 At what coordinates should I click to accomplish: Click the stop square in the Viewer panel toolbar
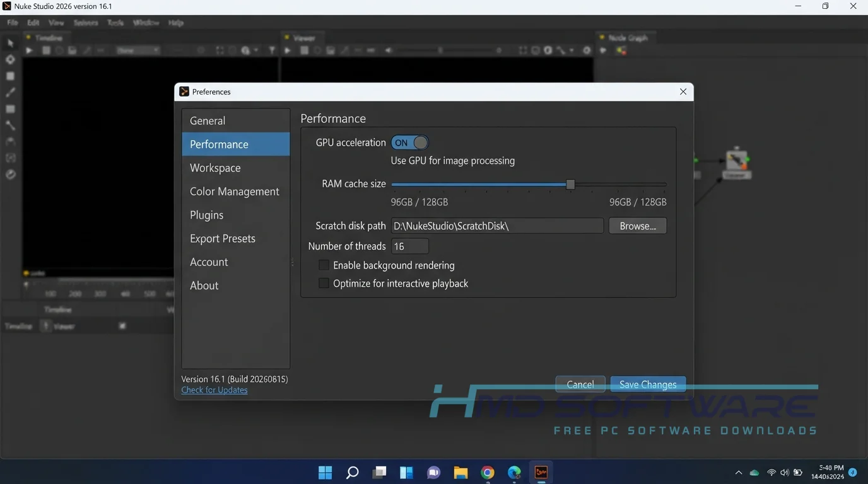click(304, 50)
